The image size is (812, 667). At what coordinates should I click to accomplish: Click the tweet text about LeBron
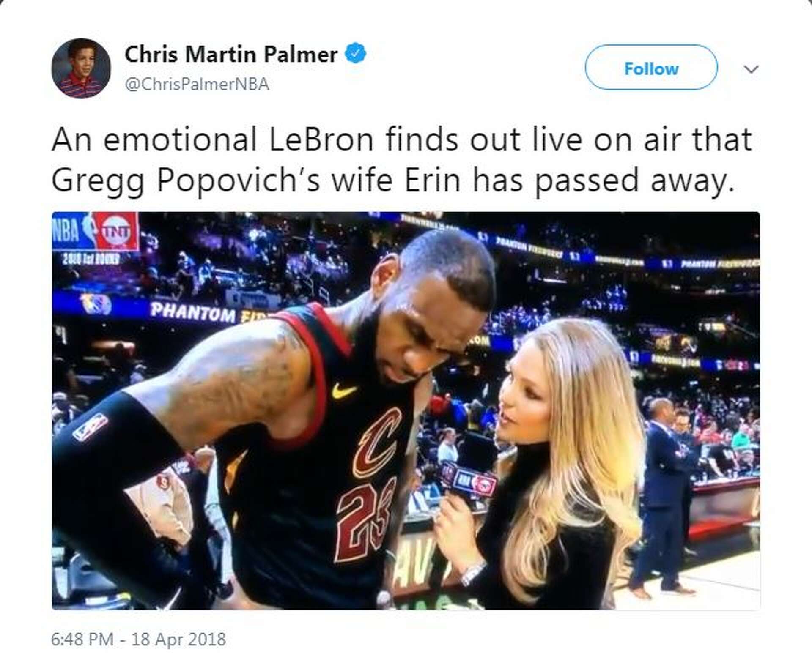[x=401, y=160]
